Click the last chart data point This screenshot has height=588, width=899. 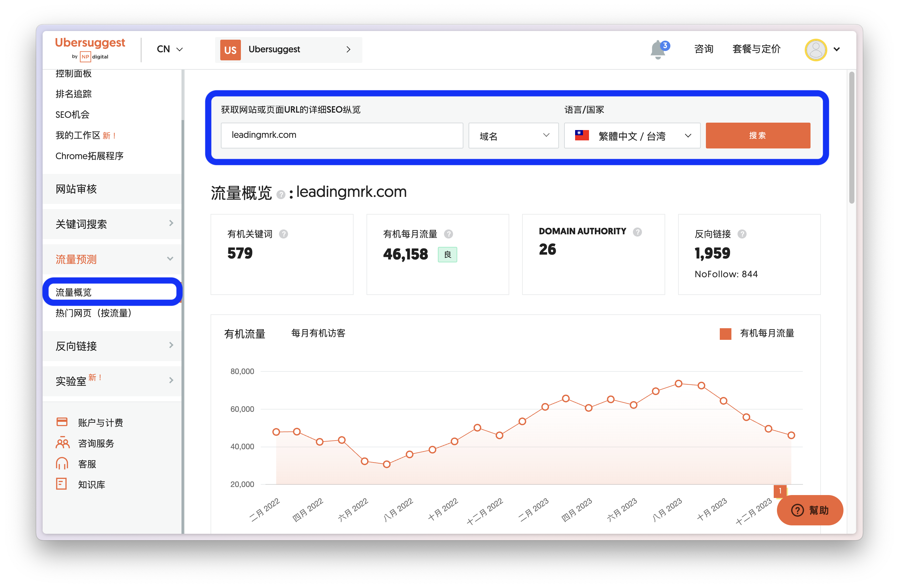coord(791,435)
